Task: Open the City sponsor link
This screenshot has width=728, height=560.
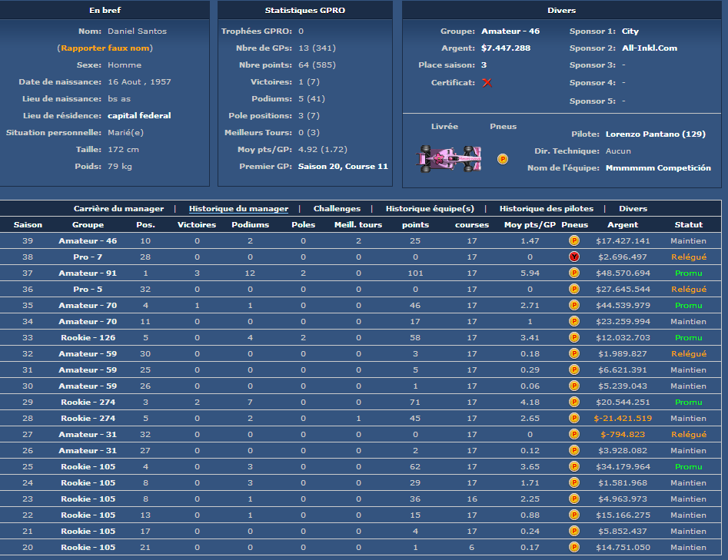Action: (x=630, y=31)
